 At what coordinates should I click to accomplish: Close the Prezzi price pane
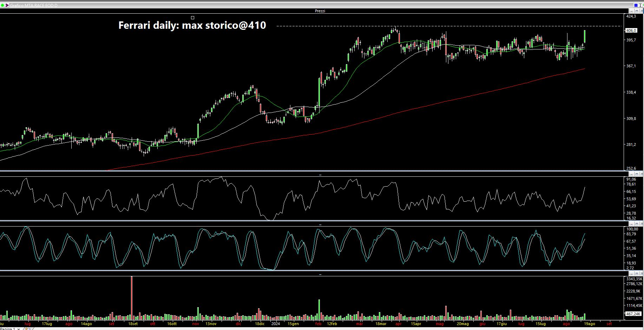click(641, 11)
